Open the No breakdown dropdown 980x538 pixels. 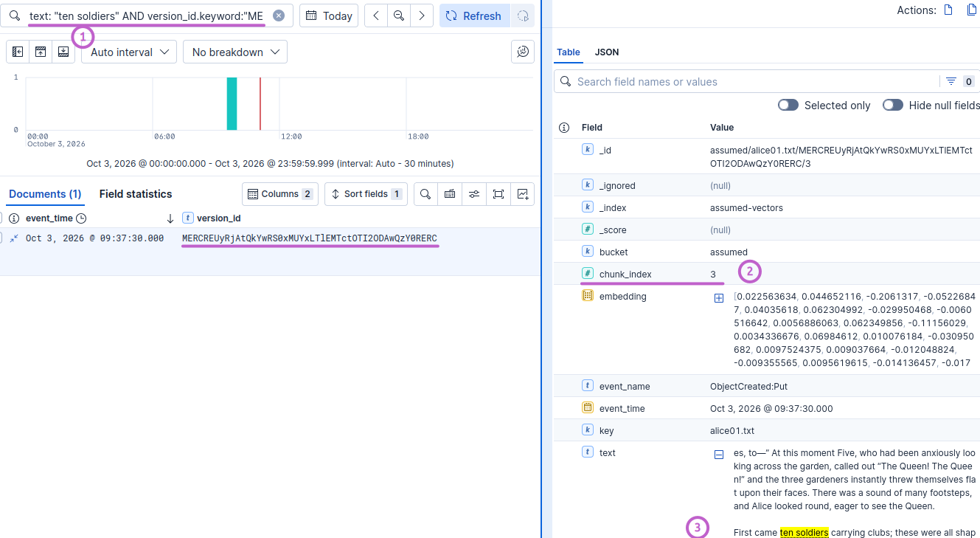pyautogui.click(x=235, y=52)
